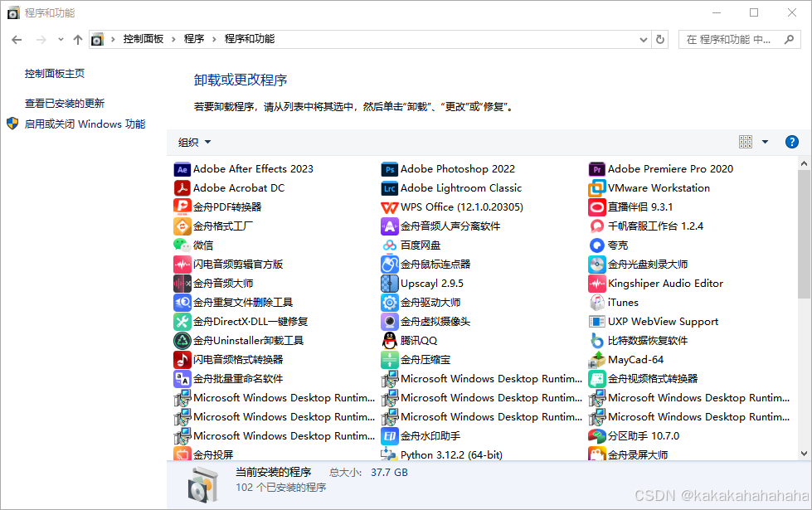Open the 组织 dropdown menu
The width and height of the screenshot is (812, 510).
tap(194, 141)
